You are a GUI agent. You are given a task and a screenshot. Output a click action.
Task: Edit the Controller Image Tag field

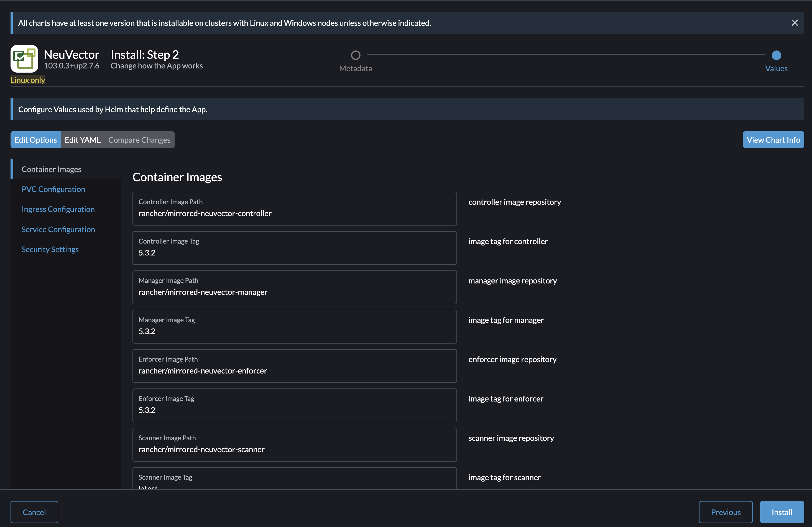tap(294, 248)
